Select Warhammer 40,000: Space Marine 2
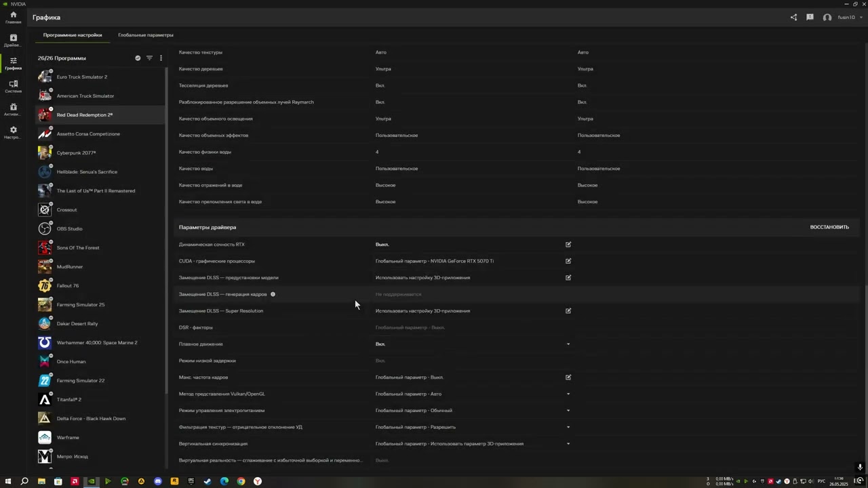 coord(100,343)
